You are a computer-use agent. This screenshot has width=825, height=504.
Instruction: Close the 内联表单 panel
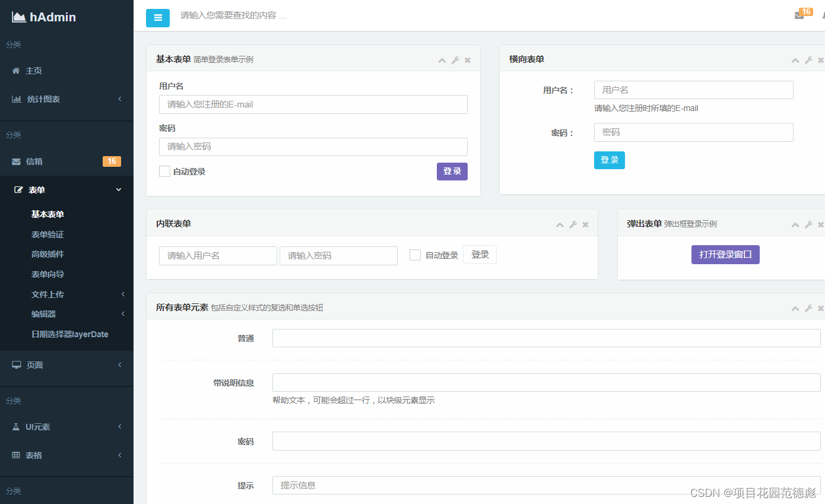point(585,224)
